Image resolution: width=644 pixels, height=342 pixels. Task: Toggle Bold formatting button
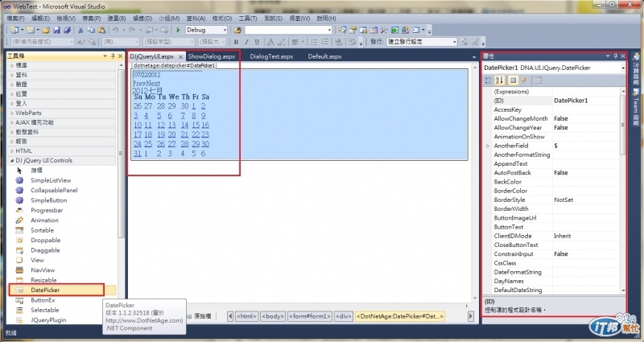pyautogui.click(x=236, y=42)
